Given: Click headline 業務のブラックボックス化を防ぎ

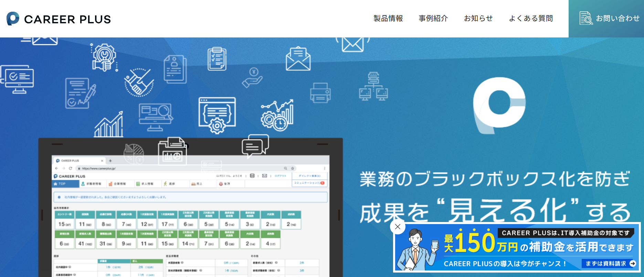Looking at the screenshot, I should pos(495,179).
